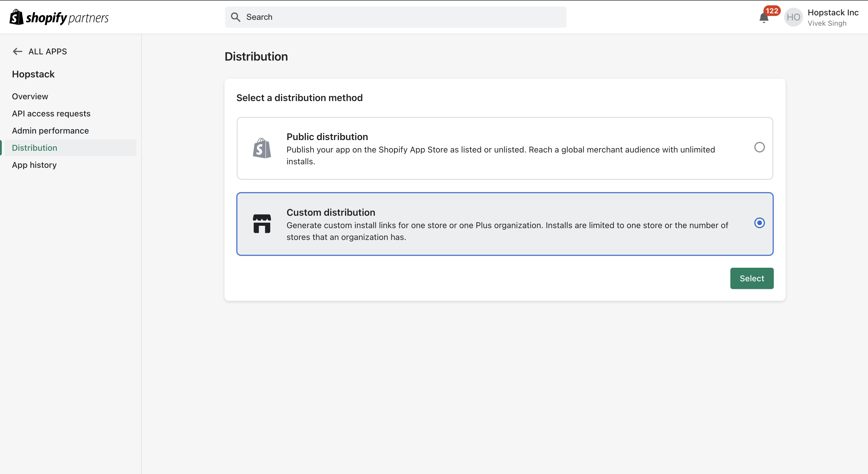Open Overview in the sidebar

30,96
